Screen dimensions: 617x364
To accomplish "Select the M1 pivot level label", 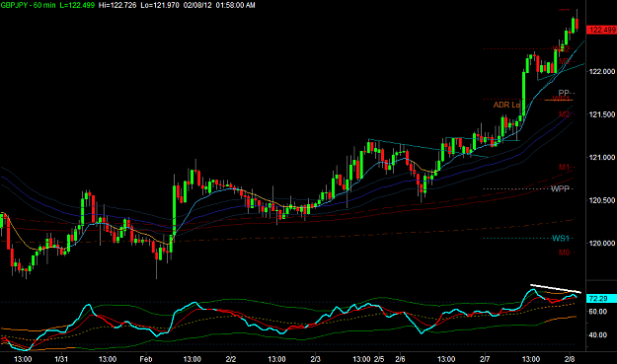I will [564, 167].
